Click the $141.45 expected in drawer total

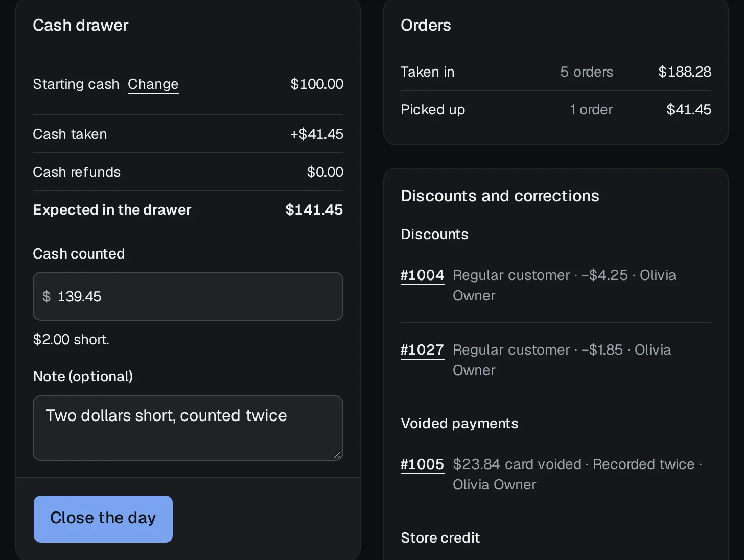click(314, 210)
